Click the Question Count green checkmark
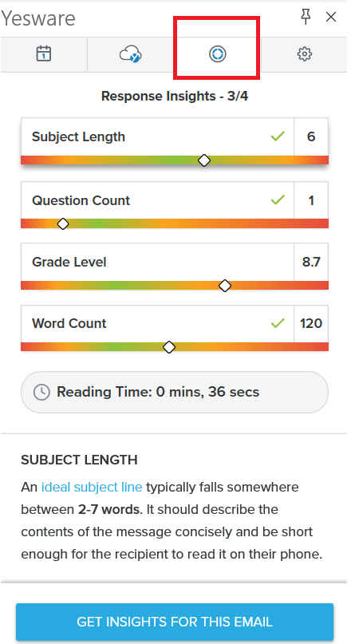The height and width of the screenshot is (644, 351). (278, 200)
